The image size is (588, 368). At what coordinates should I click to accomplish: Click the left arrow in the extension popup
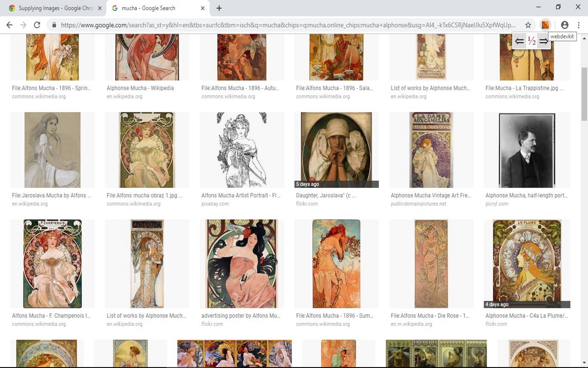(519, 41)
